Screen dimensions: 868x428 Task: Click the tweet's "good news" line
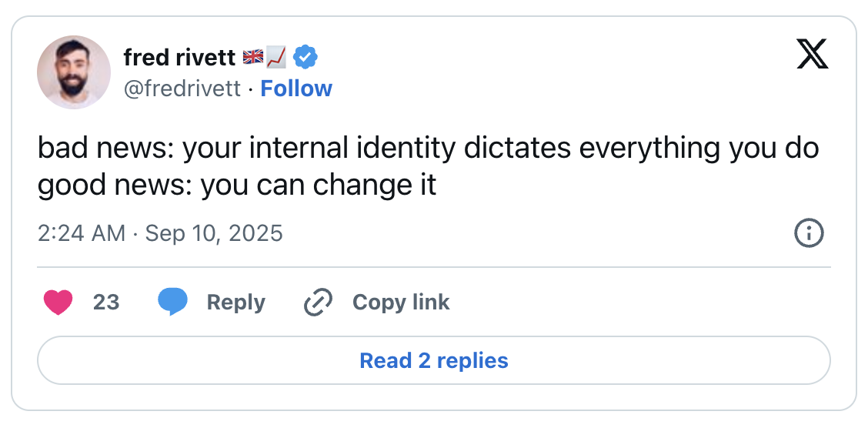coord(237,186)
